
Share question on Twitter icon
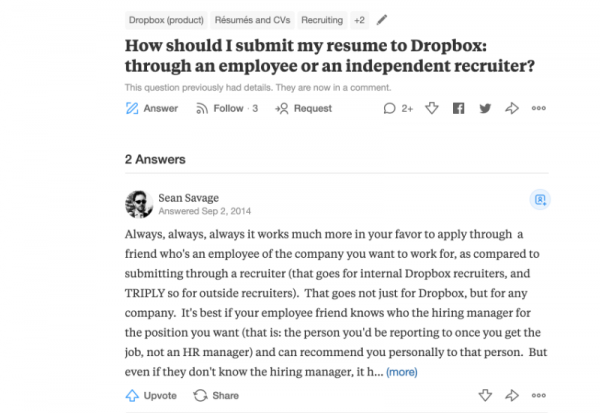485,108
